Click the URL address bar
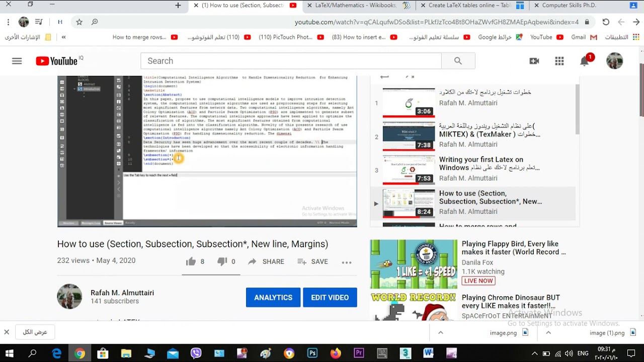 [x=437, y=22]
